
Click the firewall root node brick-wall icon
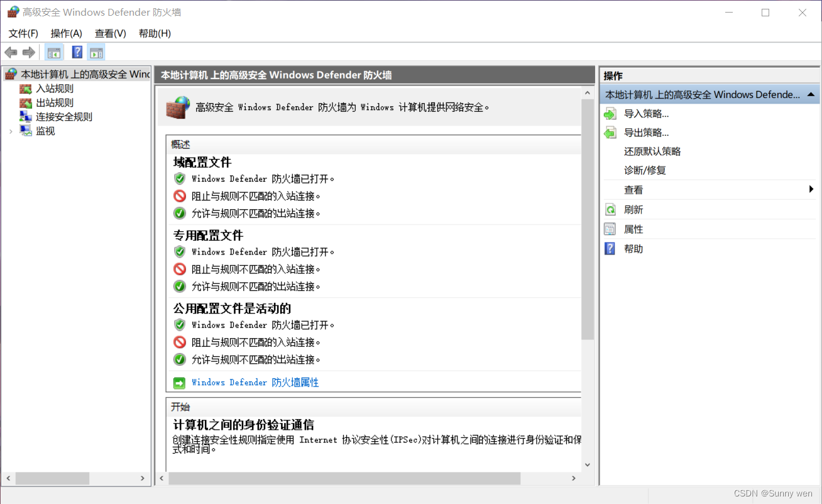coord(10,74)
